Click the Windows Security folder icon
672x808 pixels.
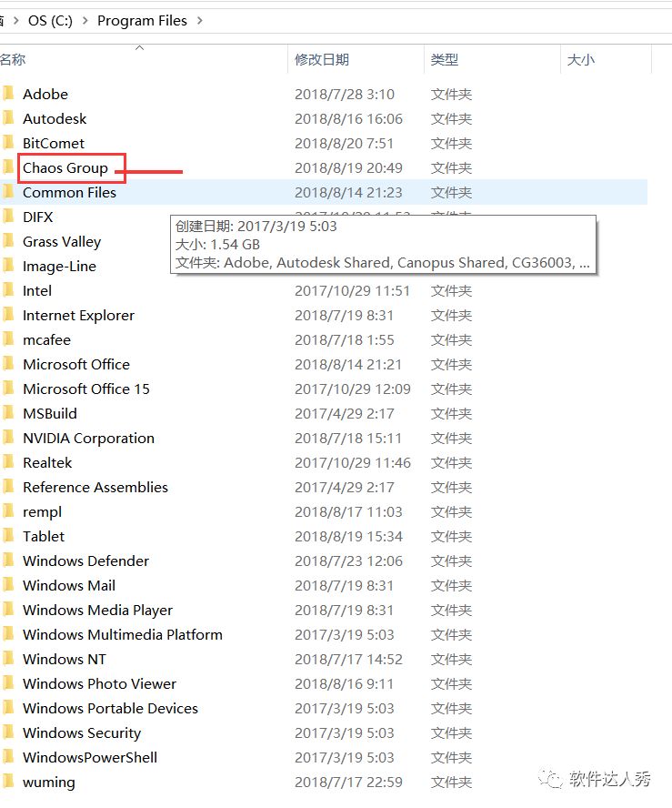click(7, 732)
